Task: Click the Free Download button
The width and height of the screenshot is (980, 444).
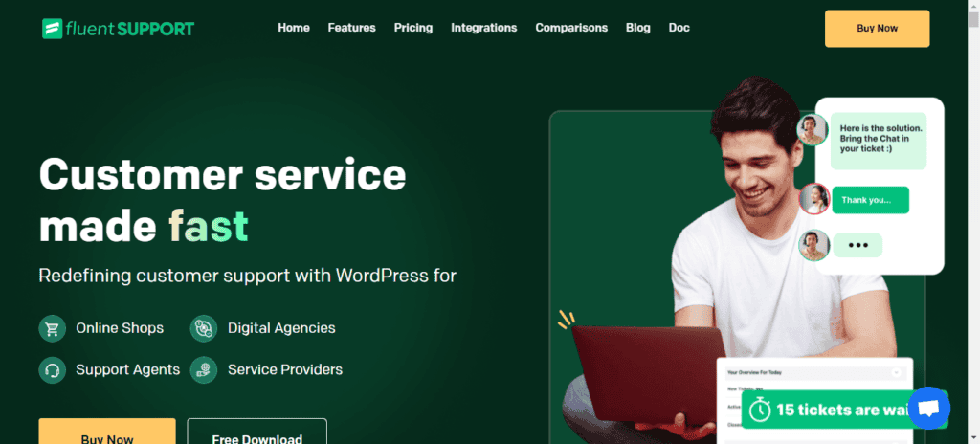Action: [x=256, y=432]
